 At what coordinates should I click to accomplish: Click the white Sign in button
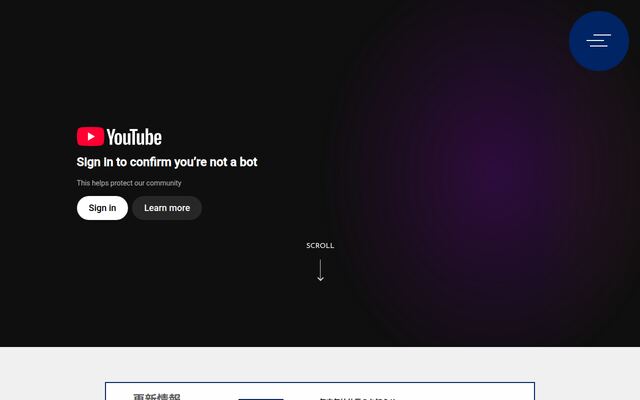pyautogui.click(x=102, y=208)
